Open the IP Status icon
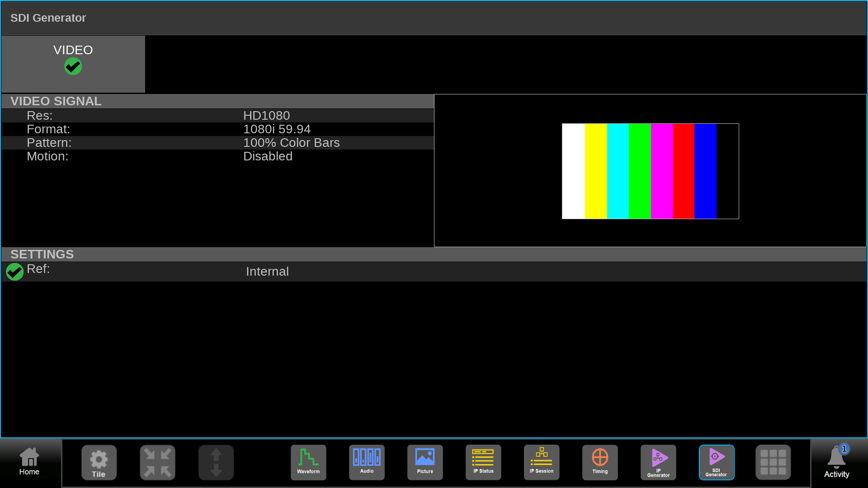Image resolution: width=868 pixels, height=488 pixels. 483,462
